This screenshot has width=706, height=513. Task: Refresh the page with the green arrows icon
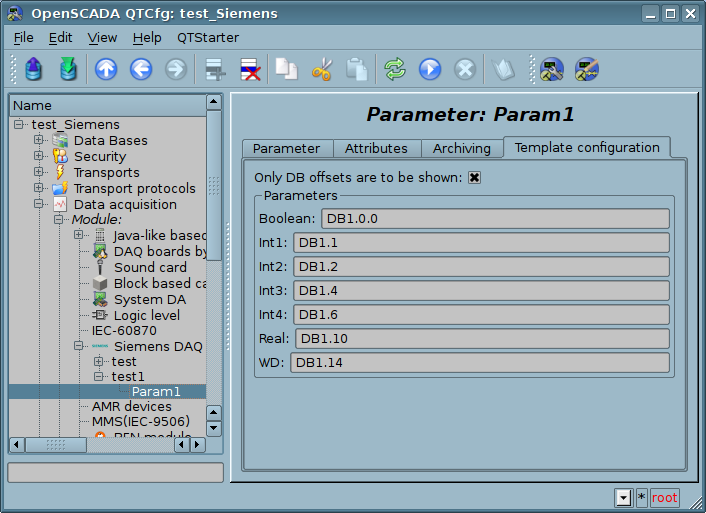[x=395, y=69]
